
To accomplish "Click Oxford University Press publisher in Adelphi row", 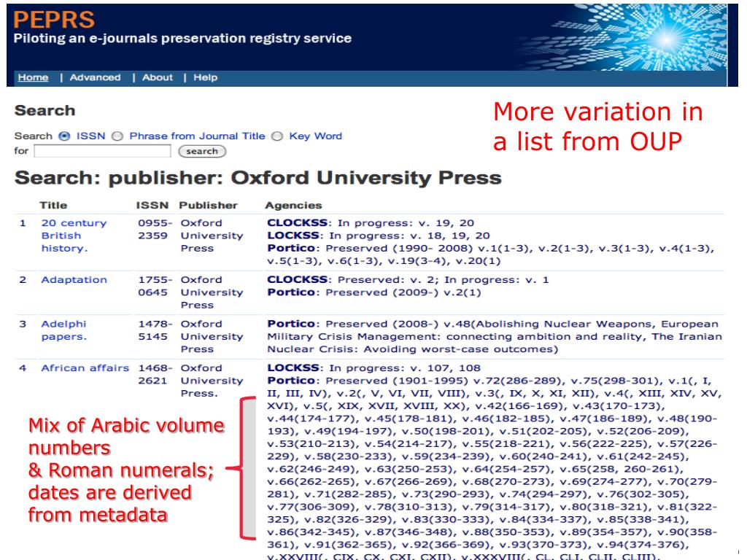I will (x=212, y=337).
